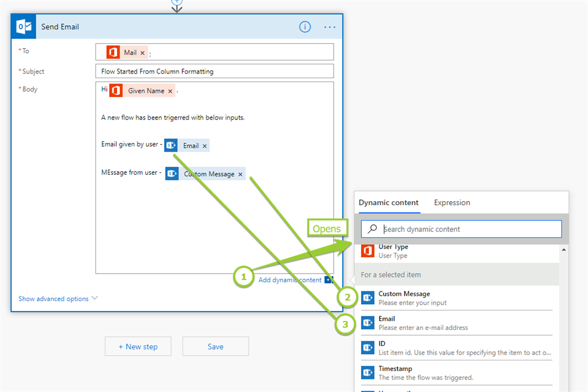Click the Add dynamic content link

pos(289,280)
